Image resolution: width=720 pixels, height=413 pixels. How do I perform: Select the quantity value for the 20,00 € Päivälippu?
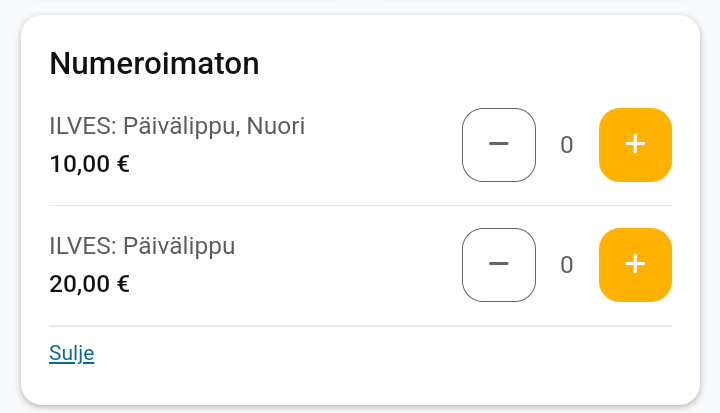(x=567, y=266)
